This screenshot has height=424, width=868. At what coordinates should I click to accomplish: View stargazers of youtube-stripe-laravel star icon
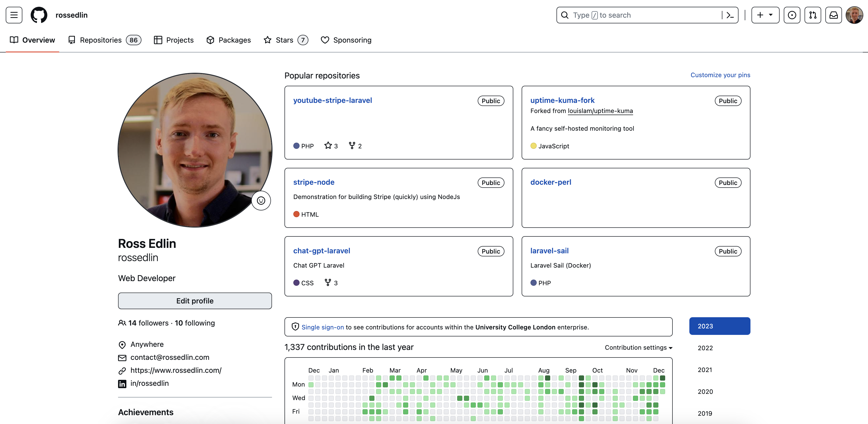[x=328, y=145]
